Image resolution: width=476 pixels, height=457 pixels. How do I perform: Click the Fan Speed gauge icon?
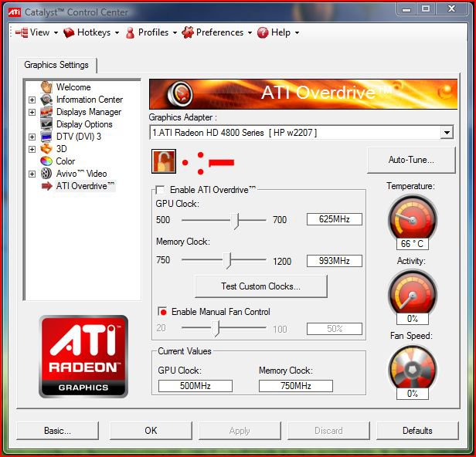tap(413, 368)
